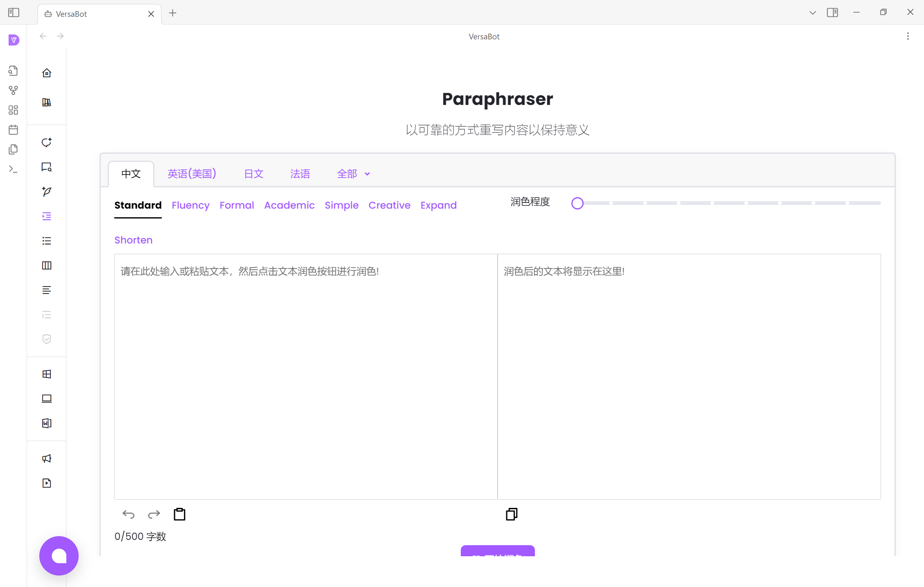Image resolution: width=924 pixels, height=587 pixels.
Task: Select the Academic paraphrase mode
Action: coord(289,205)
